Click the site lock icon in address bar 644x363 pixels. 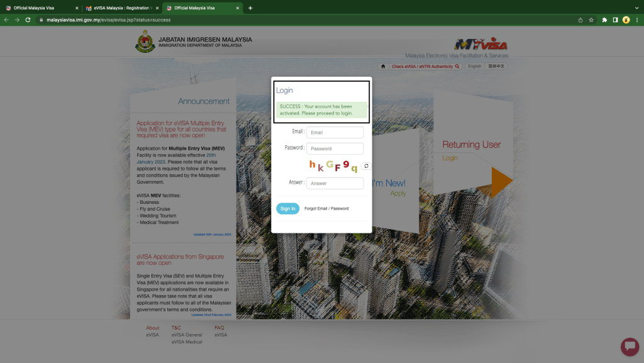[41, 20]
